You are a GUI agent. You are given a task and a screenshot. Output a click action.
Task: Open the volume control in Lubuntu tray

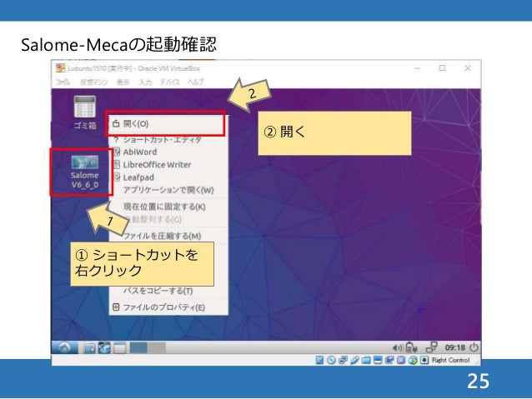click(397, 348)
